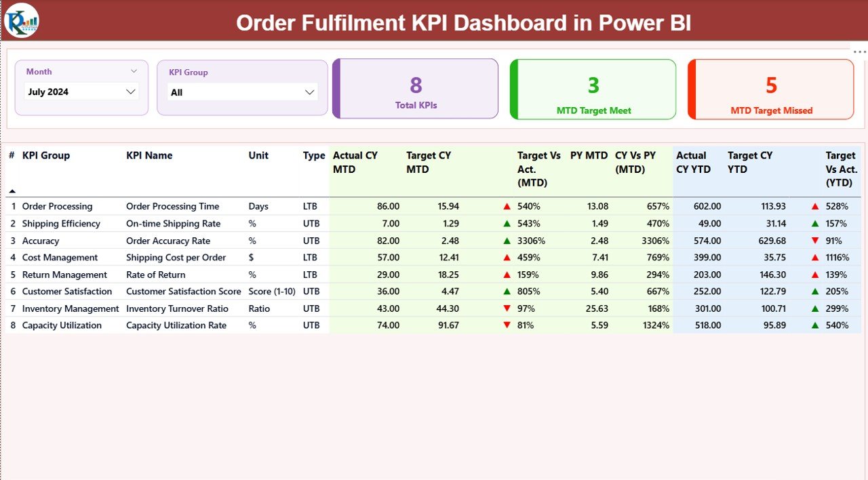Screen dimensions: 868x480
Task: Click green up-arrow for Capacity Utilization YTD
Action: (x=815, y=325)
